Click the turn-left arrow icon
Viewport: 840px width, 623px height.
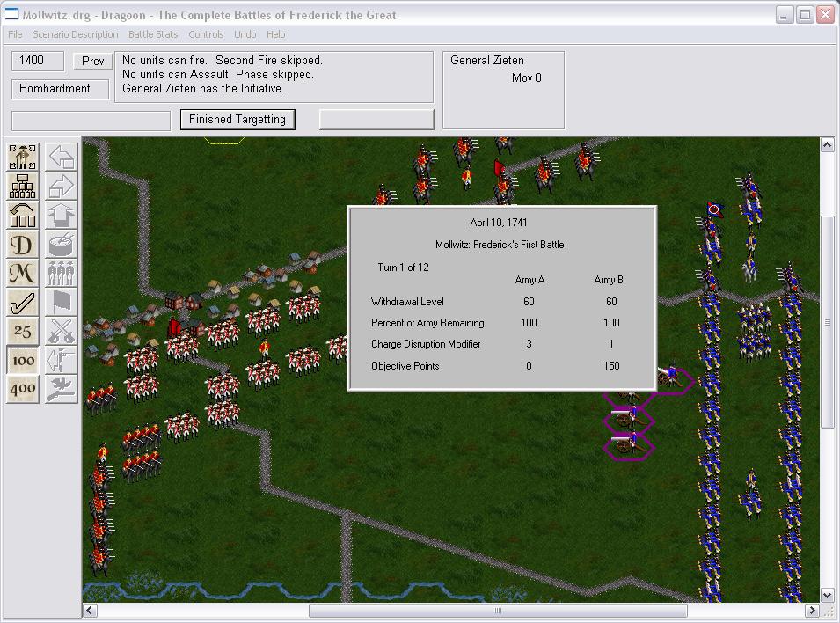click(x=61, y=157)
